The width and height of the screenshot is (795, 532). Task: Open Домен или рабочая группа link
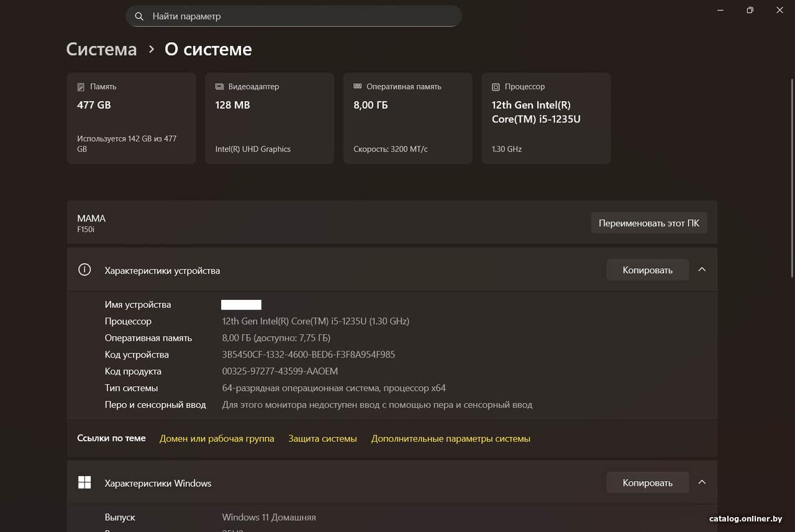coord(217,438)
